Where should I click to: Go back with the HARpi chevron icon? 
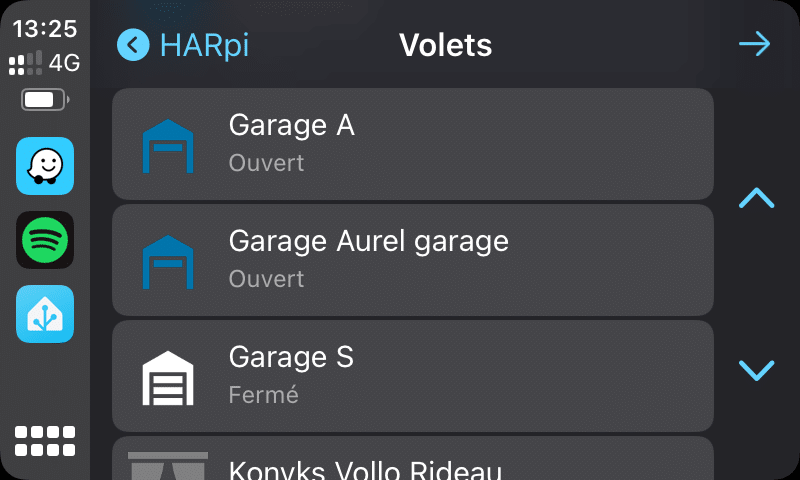tap(133, 45)
